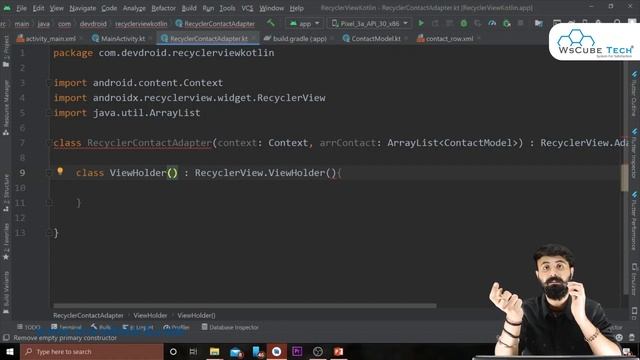Click the Stop icon in the toolbar
Viewport: 640px width, 360px height.
pos(520,23)
